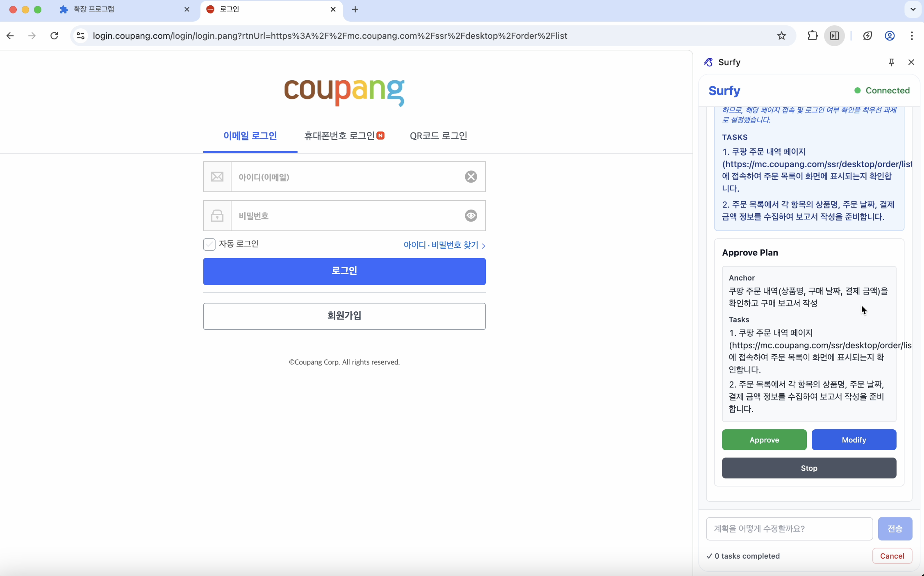The width and height of the screenshot is (924, 576).
Task: Pin the Surfy side panel
Action: point(891,62)
